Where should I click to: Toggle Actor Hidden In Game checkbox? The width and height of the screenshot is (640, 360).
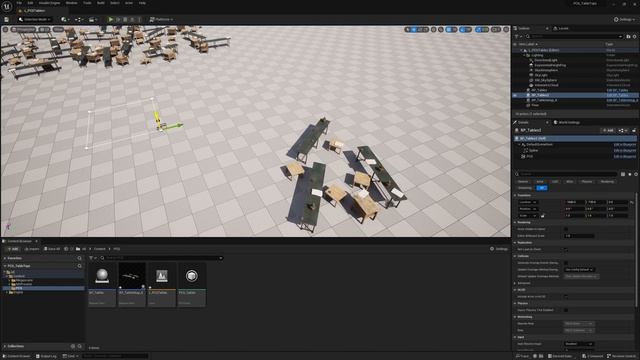point(566,229)
